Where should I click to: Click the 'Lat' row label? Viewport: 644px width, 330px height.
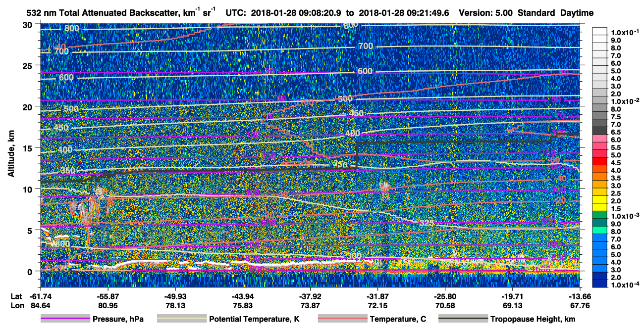[16, 296]
